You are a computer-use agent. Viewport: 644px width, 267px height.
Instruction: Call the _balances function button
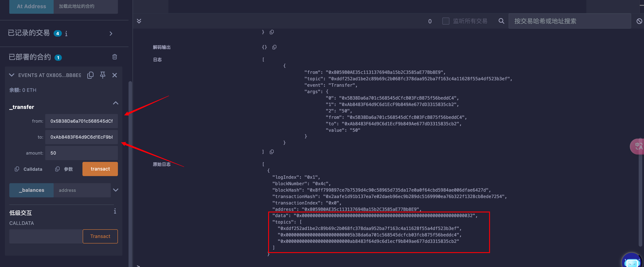31,190
